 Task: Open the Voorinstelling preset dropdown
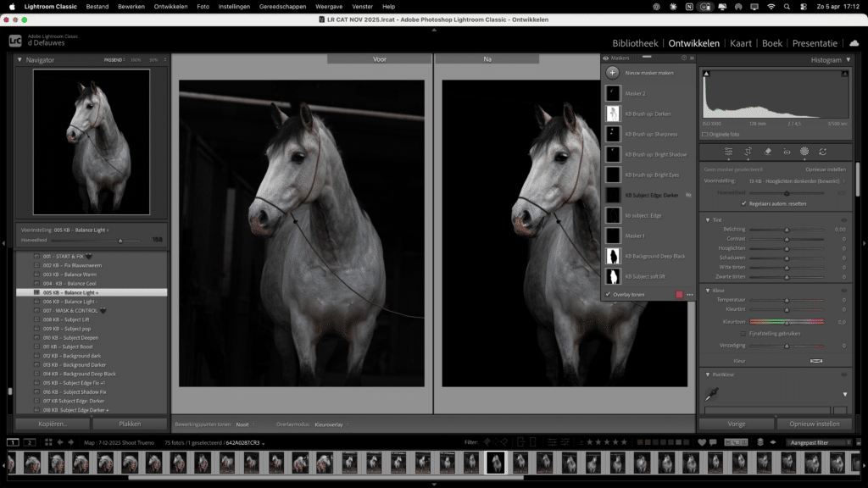tap(793, 180)
